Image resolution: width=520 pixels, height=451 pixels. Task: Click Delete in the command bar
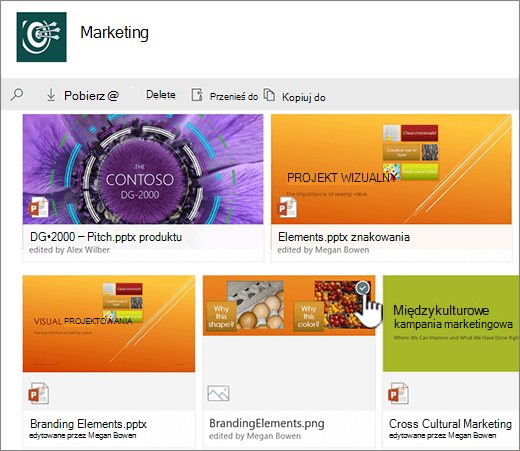click(161, 95)
